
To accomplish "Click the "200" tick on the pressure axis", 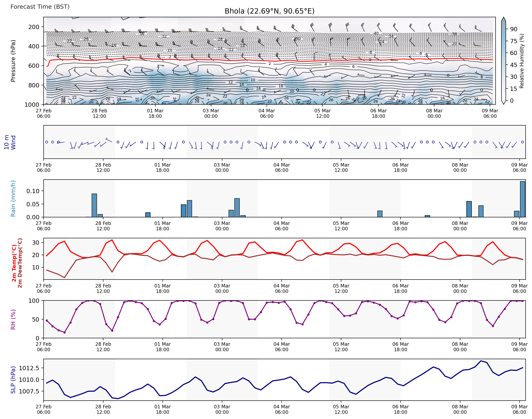I will tap(34, 27).
